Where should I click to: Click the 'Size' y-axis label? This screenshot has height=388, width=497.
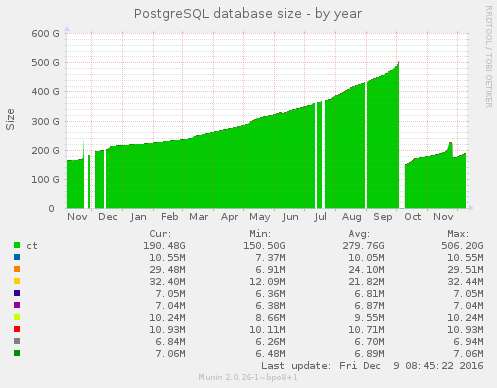pyautogui.click(x=10, y=119)
